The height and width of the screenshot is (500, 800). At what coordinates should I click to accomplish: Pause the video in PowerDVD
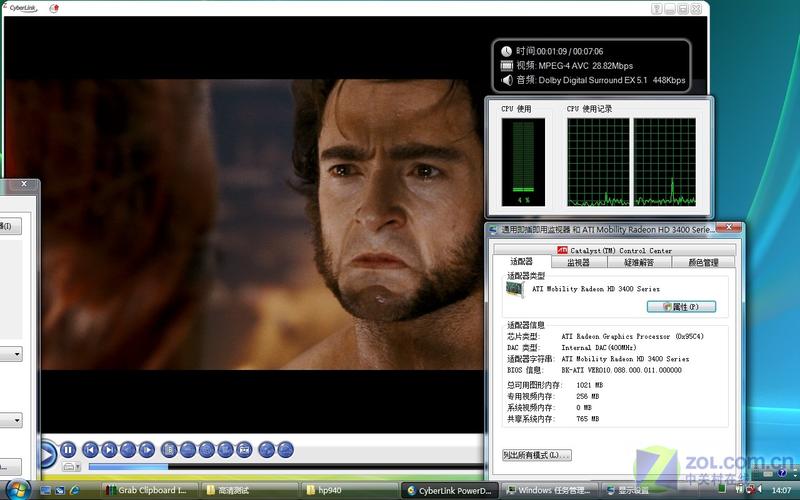[x=68, y=449]
